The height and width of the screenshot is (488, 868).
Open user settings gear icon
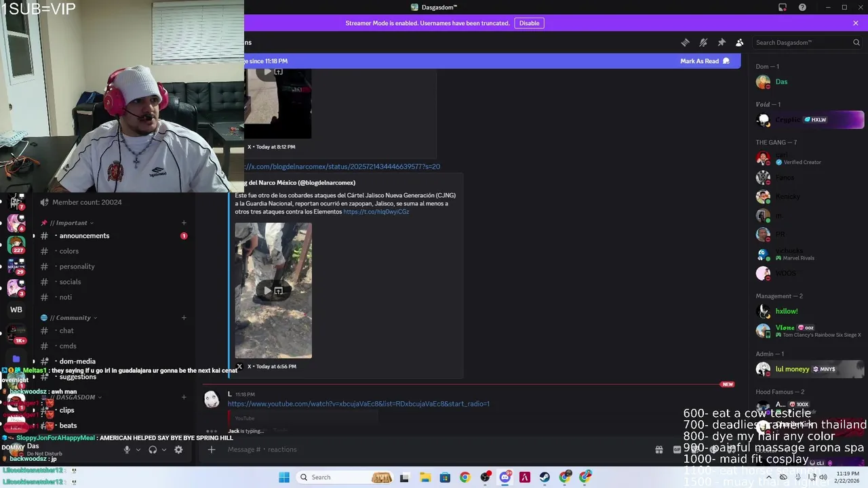pos(178,449)
